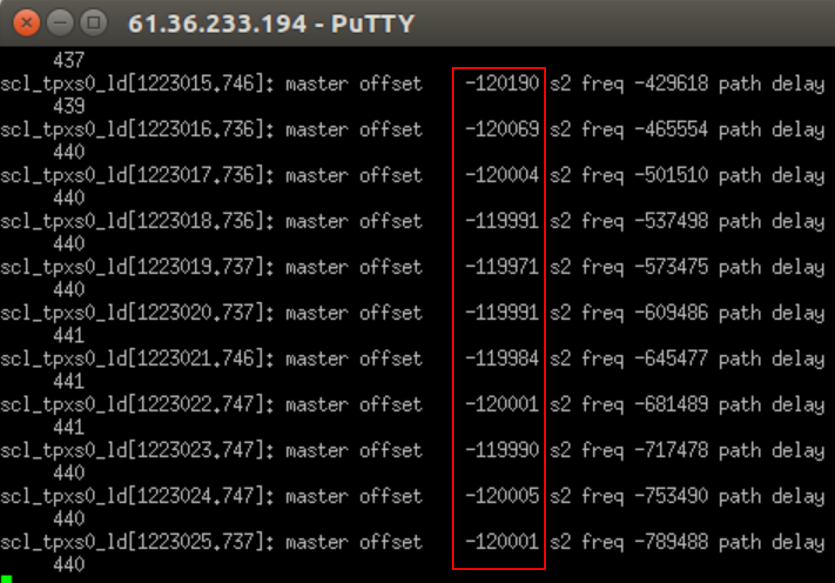835x583 pixels.
Task: Click the timestamp scl_tpxs0_ld[1223021.746]
Action: tap(137, 359)
